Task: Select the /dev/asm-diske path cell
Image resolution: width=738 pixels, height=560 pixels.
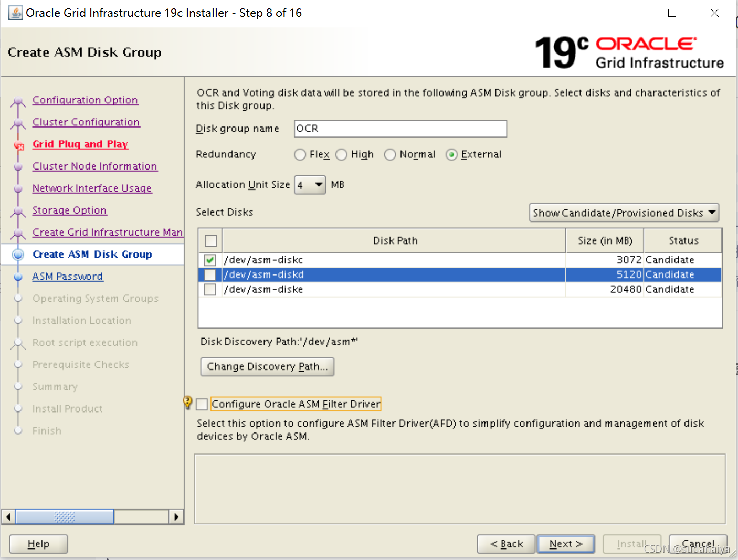Action: [x=394, y=289]
